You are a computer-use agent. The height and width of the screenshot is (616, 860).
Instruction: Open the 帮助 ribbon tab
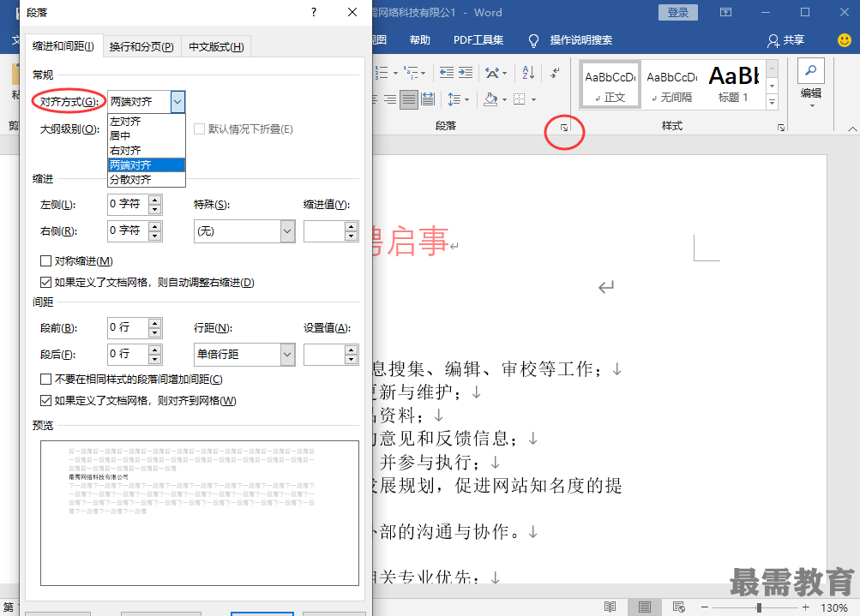(419, 40)
